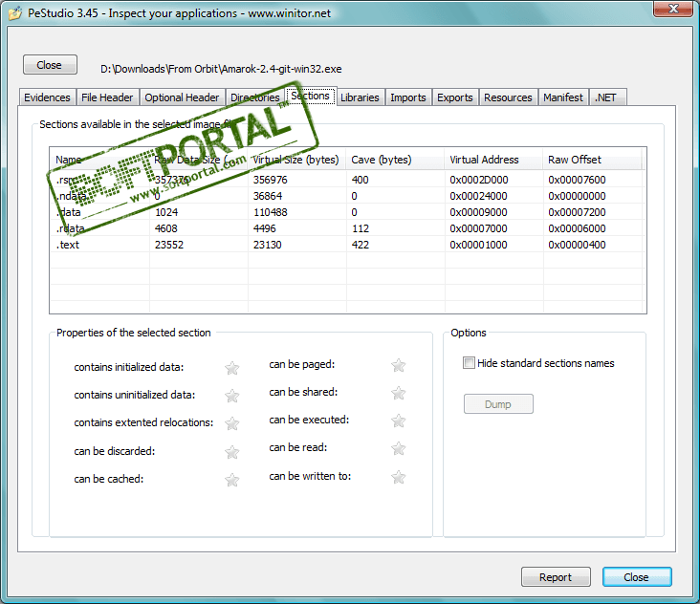This screenshot has width=700, height=604.
Task: Open the Manifest tab
Action: coord(563,97)
